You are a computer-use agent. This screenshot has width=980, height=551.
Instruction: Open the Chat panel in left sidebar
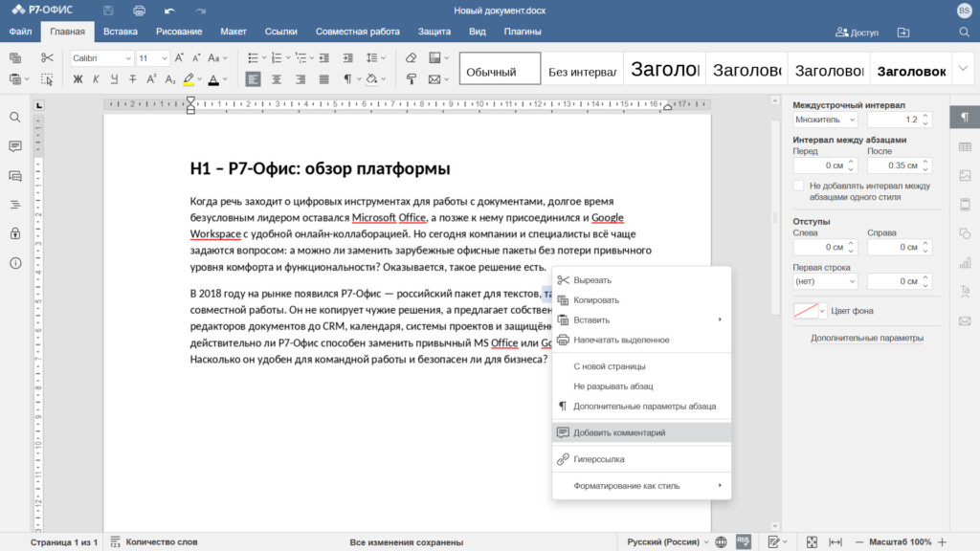15,176
